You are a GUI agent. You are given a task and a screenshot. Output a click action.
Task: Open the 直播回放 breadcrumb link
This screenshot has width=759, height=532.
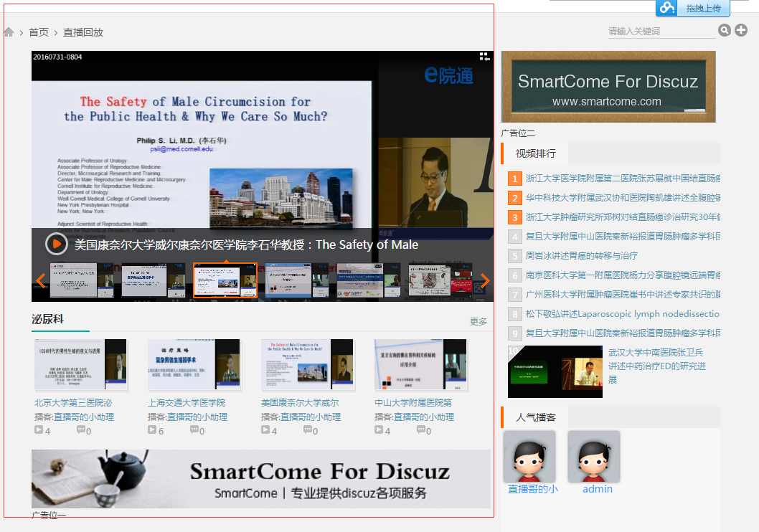pos(83,32)
